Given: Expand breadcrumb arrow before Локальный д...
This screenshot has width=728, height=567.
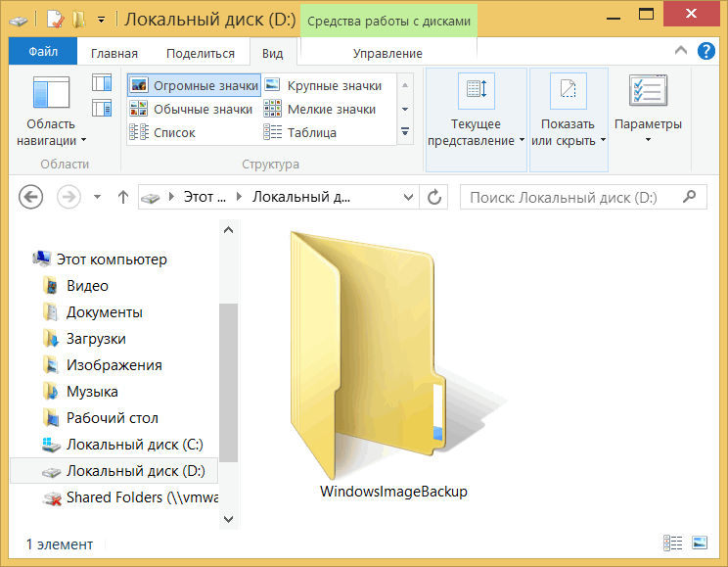Looking at the screenshot, I should (x=239, y=197).
